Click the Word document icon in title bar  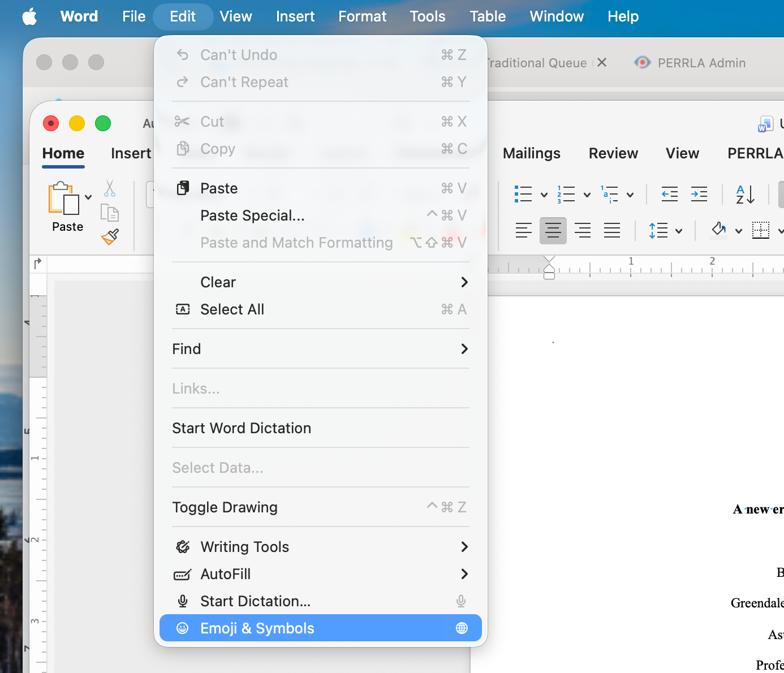pyautogui.click(x=766, y=124)
